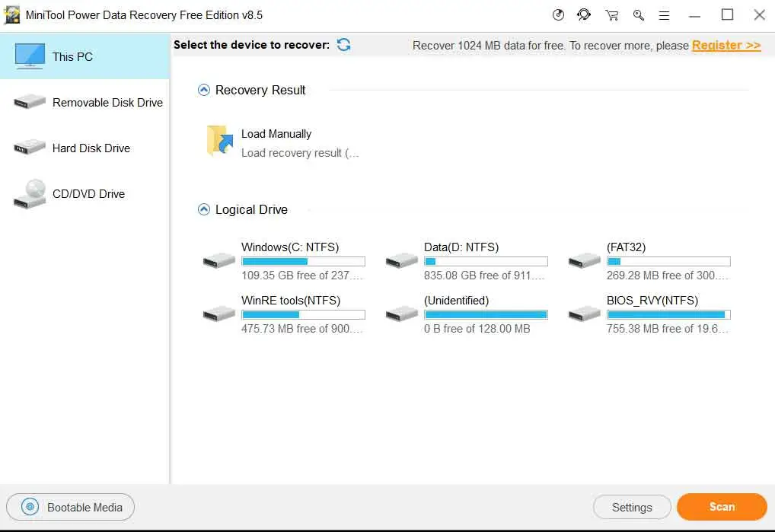Click the MiniTool app logo icon

pyautogui.click(x=12, y=14)
